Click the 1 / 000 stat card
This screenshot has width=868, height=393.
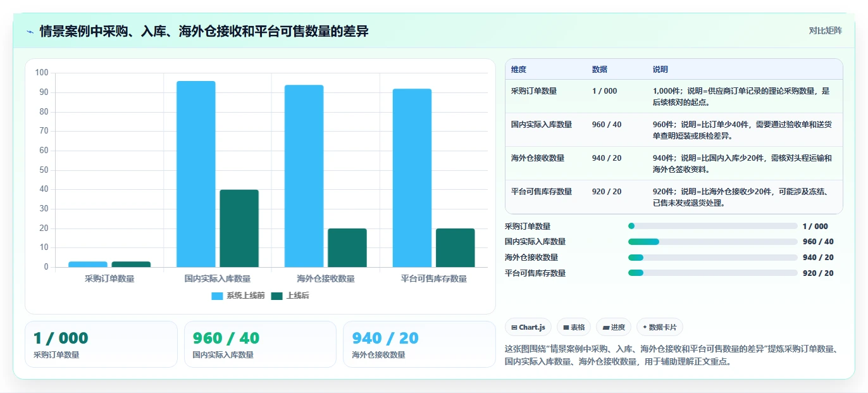101,344
